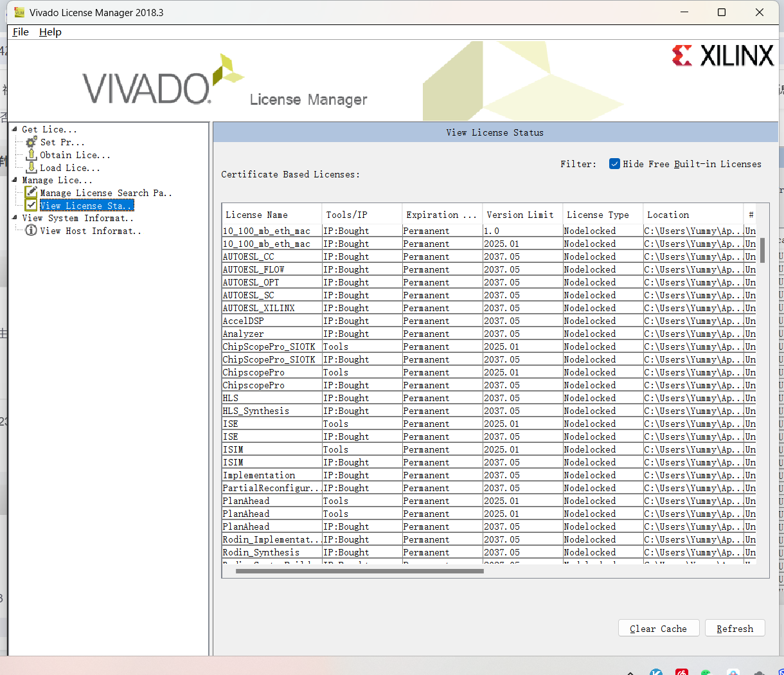Image resolution: width=784 pixels, height=675 pixels.
Task: Open the File menu
Action: coord(21,32)
